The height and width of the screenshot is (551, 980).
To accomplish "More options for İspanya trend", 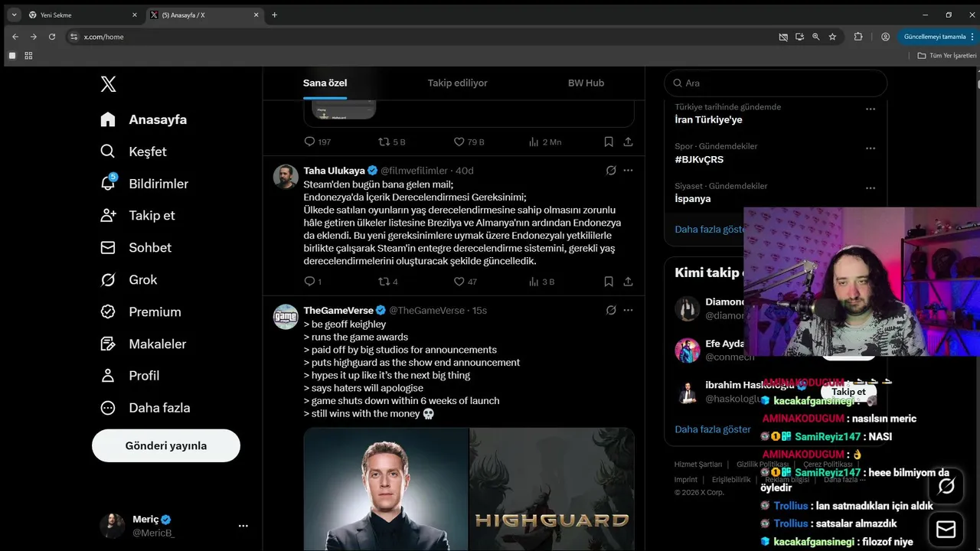I will click(871, 188).
